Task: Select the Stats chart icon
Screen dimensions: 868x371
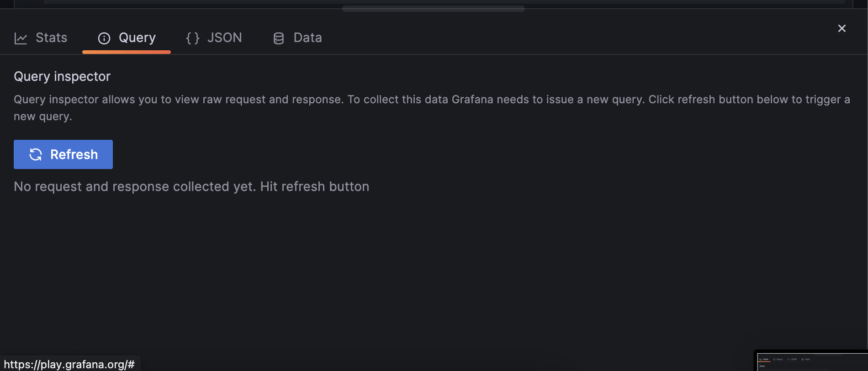Action: point(21,38)
